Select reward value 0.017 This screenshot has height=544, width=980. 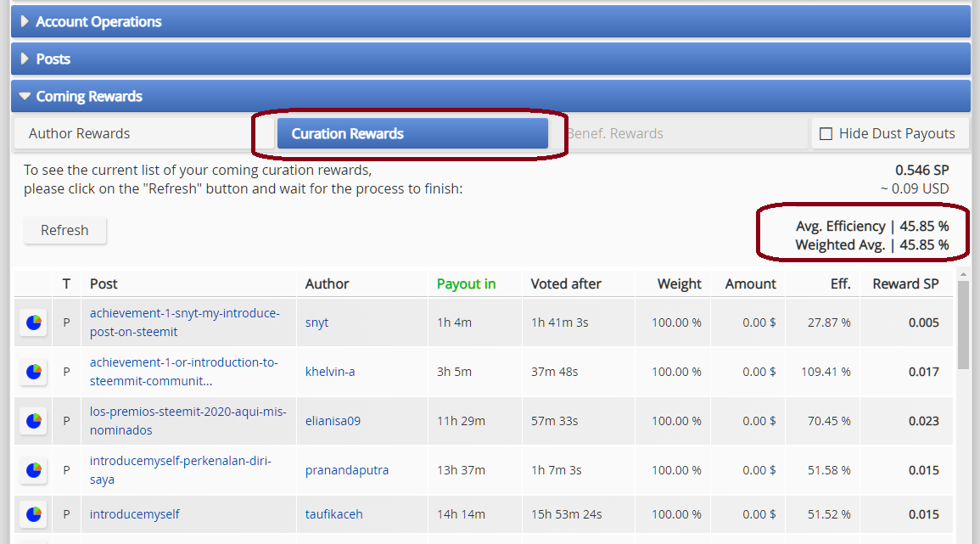tap(924, 372)
